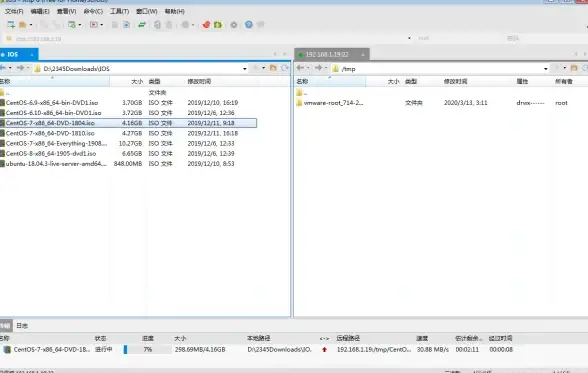Go back in the local pane

click(x=3, y=68)
